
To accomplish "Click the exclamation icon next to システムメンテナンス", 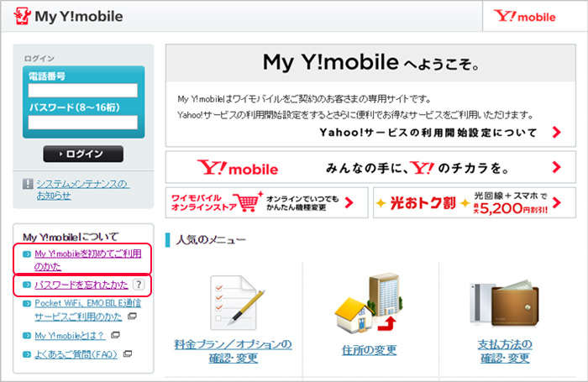I will (x=28, y=184).
